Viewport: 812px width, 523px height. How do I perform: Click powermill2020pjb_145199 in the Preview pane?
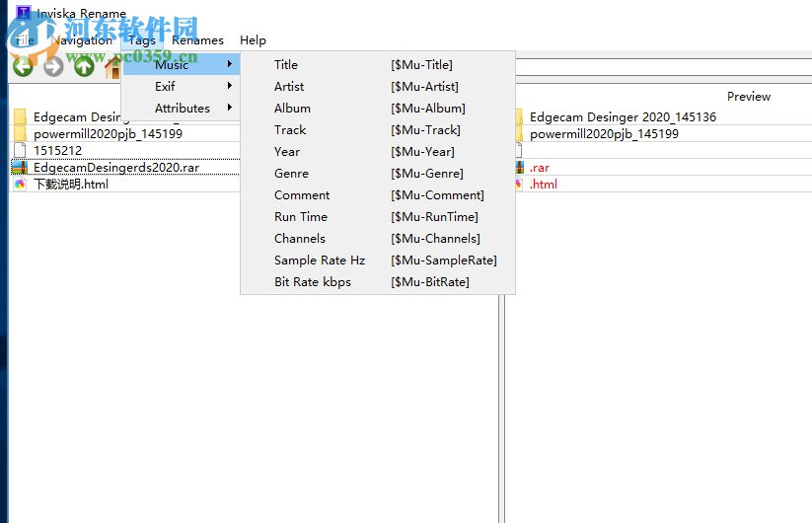(x=604, y=133)
